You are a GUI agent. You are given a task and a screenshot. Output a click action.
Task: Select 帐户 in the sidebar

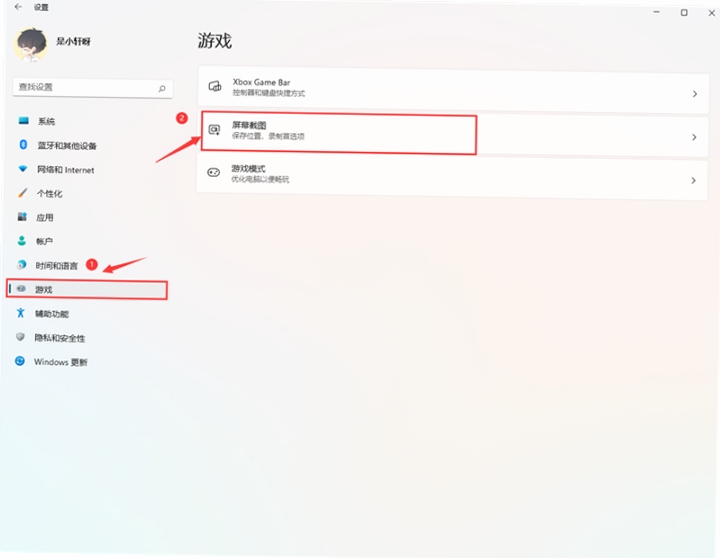pos(44,241)
